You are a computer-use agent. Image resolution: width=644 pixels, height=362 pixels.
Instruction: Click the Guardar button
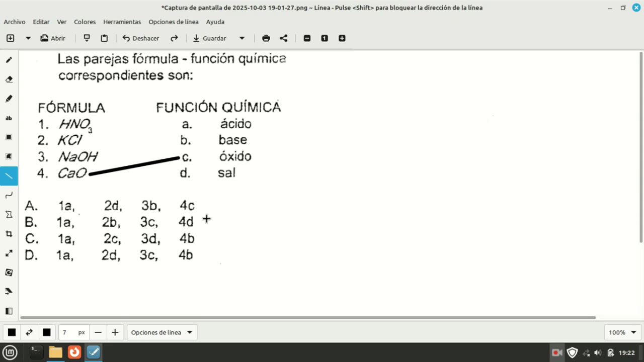pos(209,38)
